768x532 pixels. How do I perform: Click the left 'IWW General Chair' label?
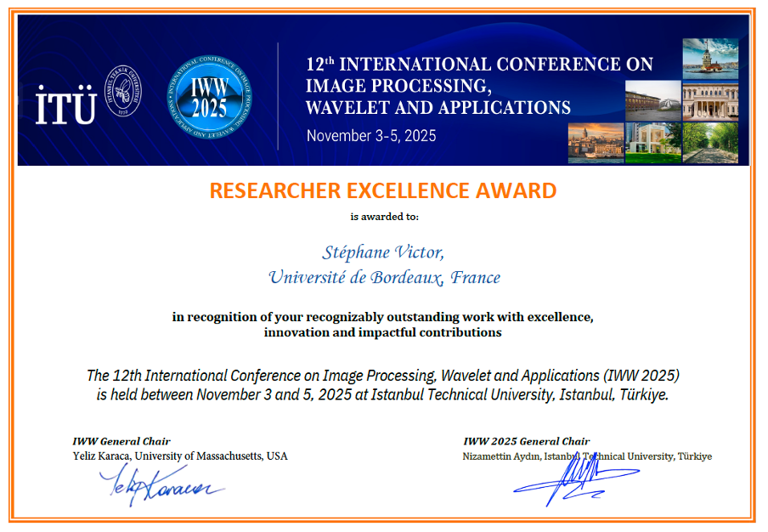121,441
